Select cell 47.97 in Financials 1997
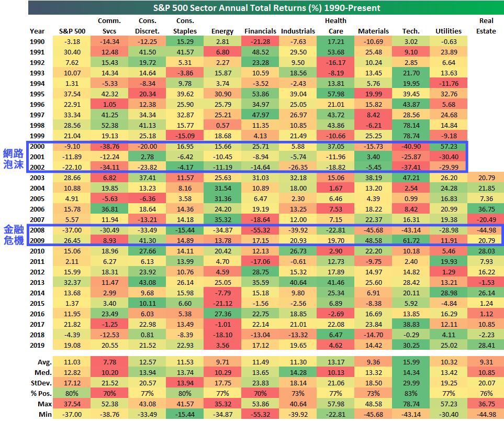This screenshot has height=421, width=504. (x=260, y=115)
